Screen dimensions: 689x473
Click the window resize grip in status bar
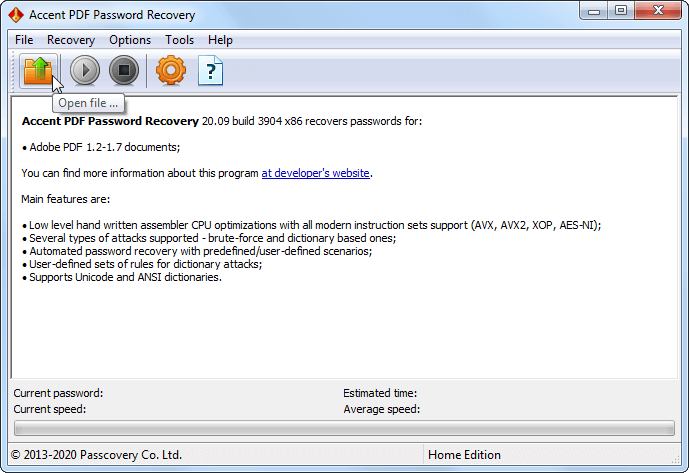pyautogui.click(x=675, y=459)
